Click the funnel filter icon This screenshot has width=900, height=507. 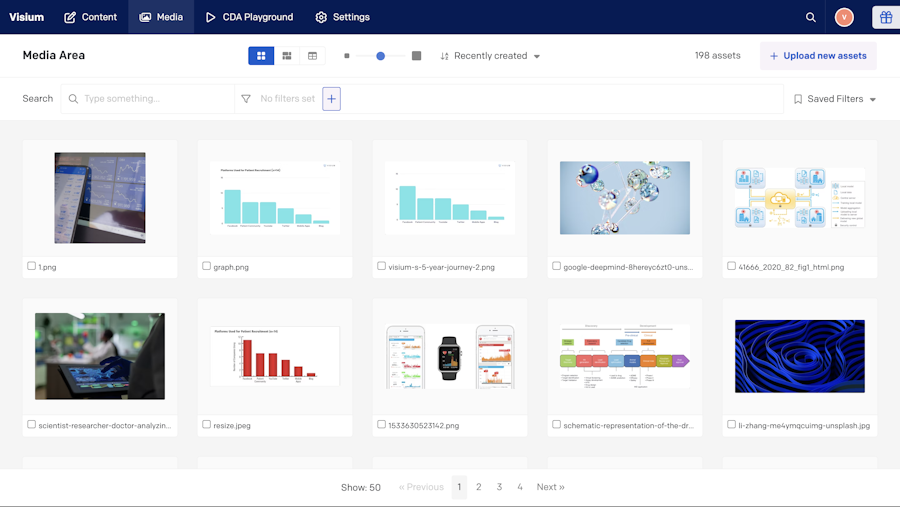[246, 99]
